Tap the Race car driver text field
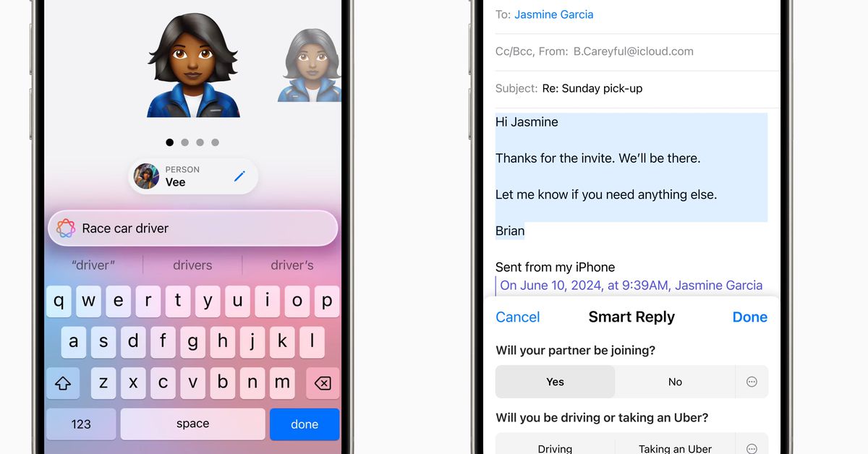 tap(203, 228)
